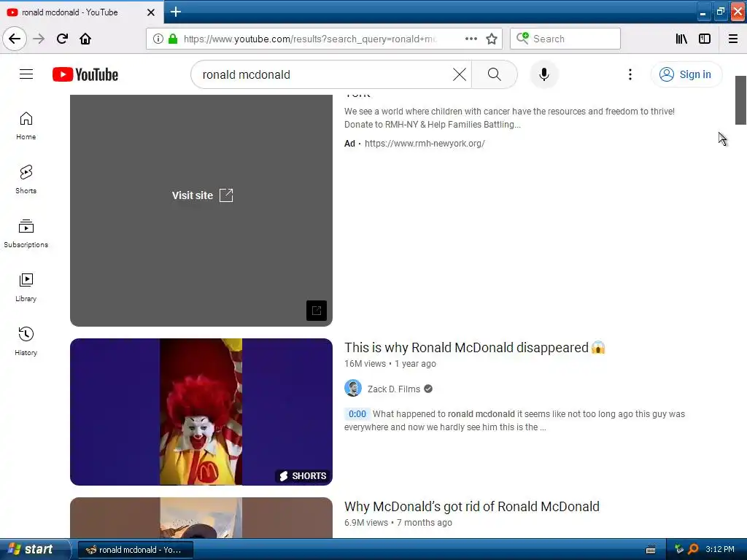The width and height of the screenshot is (747, 560).
Task: Open YouTube settings three-dot menu
Action: pyautogui.click(x=630, y=74)
